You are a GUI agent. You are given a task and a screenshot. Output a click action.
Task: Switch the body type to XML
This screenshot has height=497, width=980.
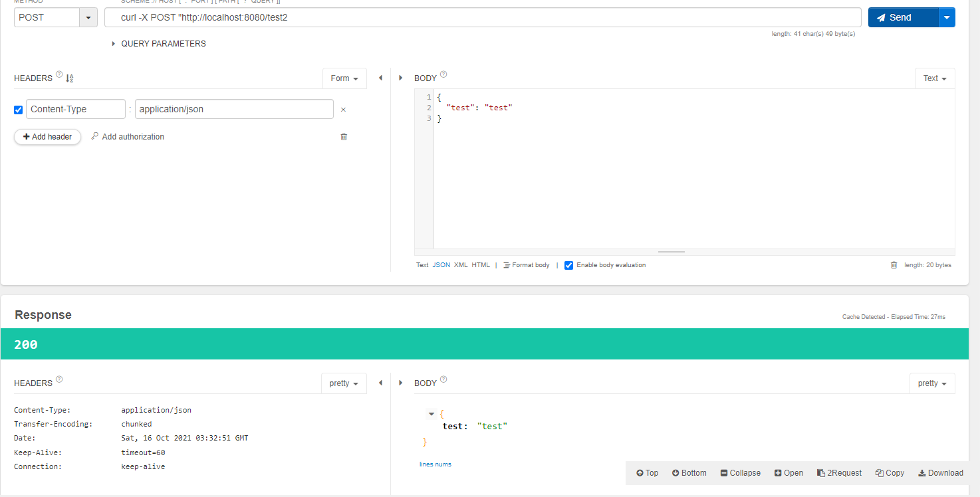pos(461,264)
